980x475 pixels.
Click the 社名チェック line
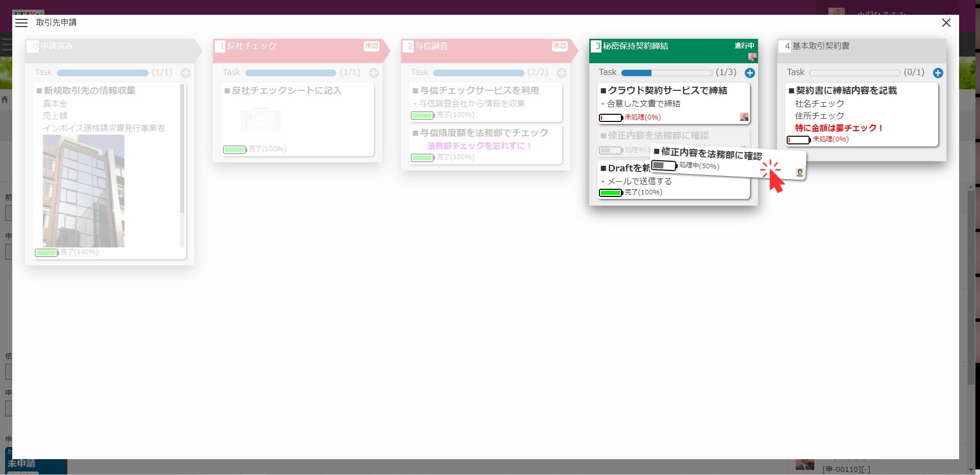tap(819, 104)
